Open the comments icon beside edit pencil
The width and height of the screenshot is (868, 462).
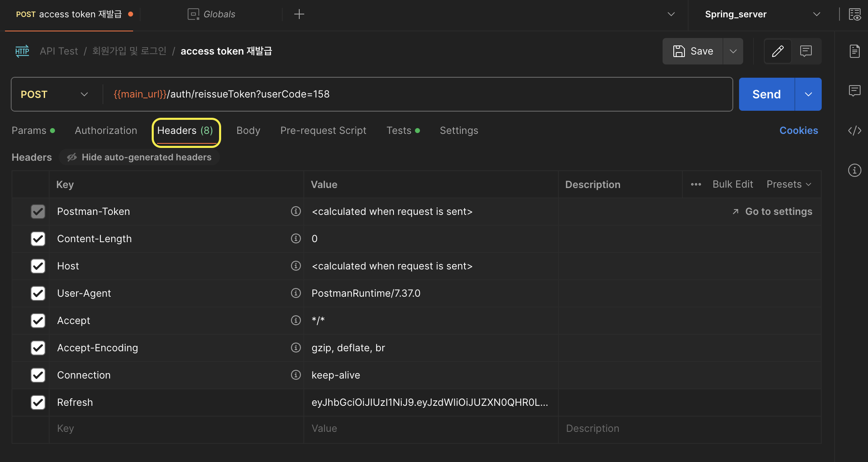(806, 51)
